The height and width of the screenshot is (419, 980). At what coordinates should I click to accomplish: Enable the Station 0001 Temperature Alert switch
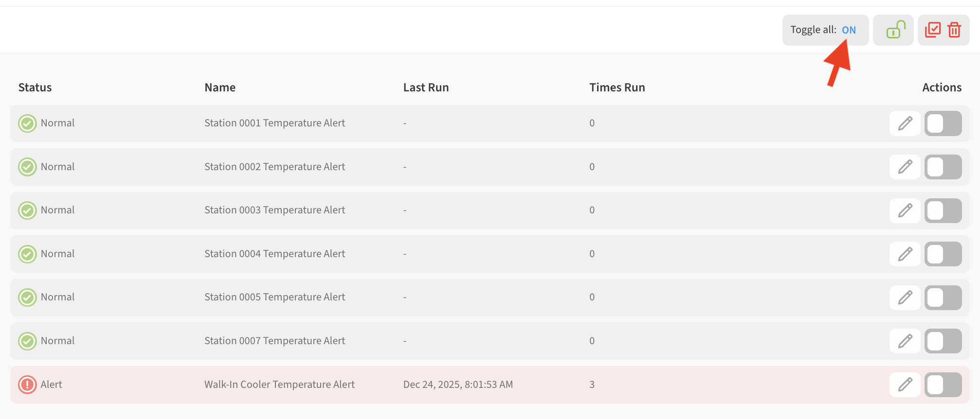(x=943, y=123)
